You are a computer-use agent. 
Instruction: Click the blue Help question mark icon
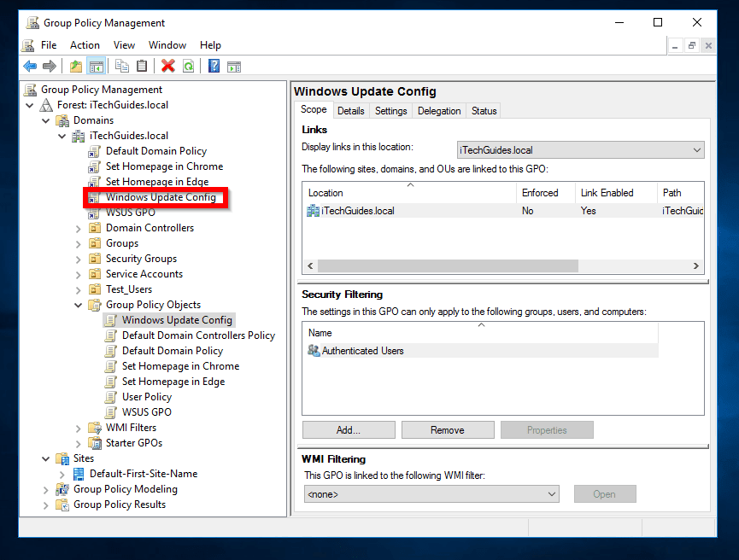point(214,67)
